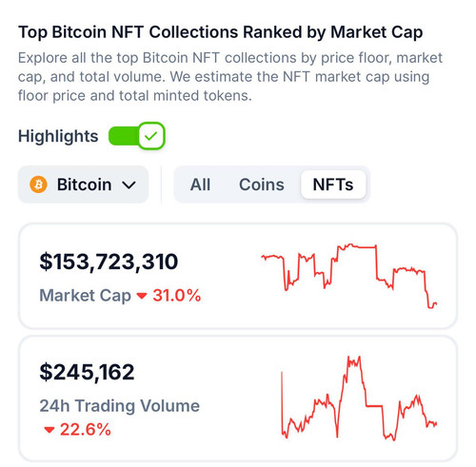476x467 pixels.
Task: Open the Bitcoin network selector
Action: [x=83, y=185]
